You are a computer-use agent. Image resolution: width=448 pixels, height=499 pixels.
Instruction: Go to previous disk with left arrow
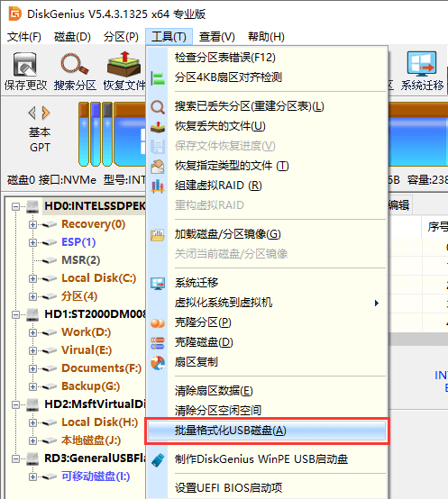(x=32, y=113)
